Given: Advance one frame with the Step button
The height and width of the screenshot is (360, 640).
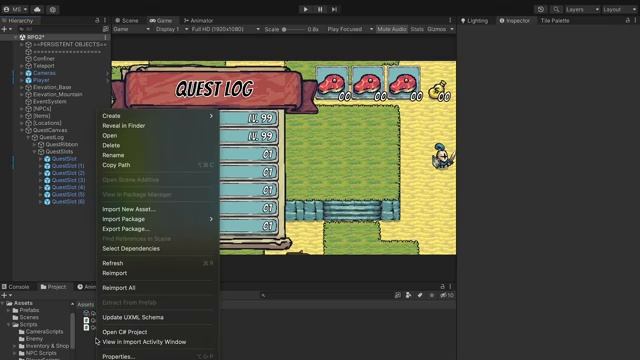Looking at the screenshot, I should pyautogui.click(x=334, y=9).
